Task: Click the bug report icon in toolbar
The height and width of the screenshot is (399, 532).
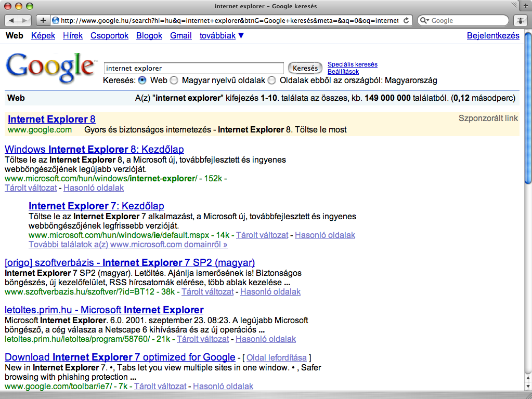Action: [520, 20]
